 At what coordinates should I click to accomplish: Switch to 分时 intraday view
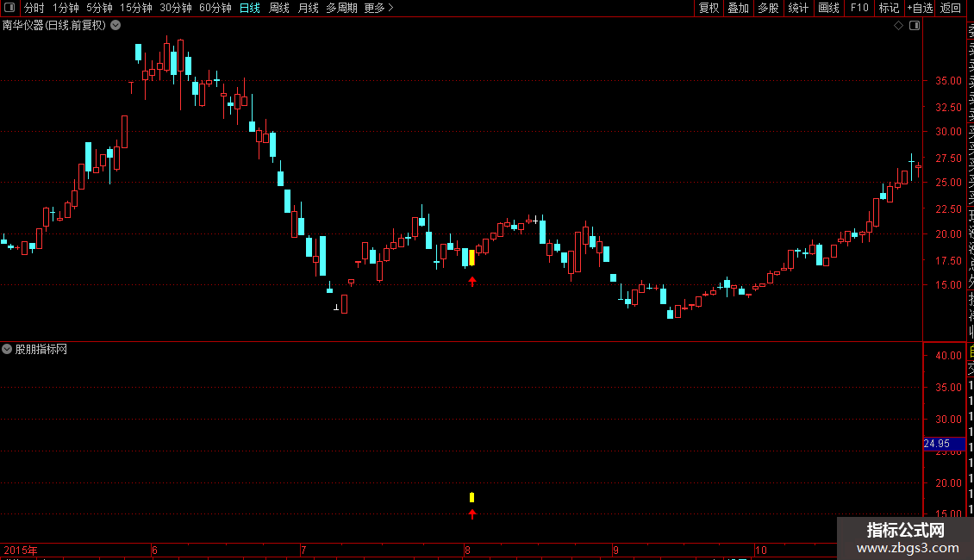click(34, 8)
